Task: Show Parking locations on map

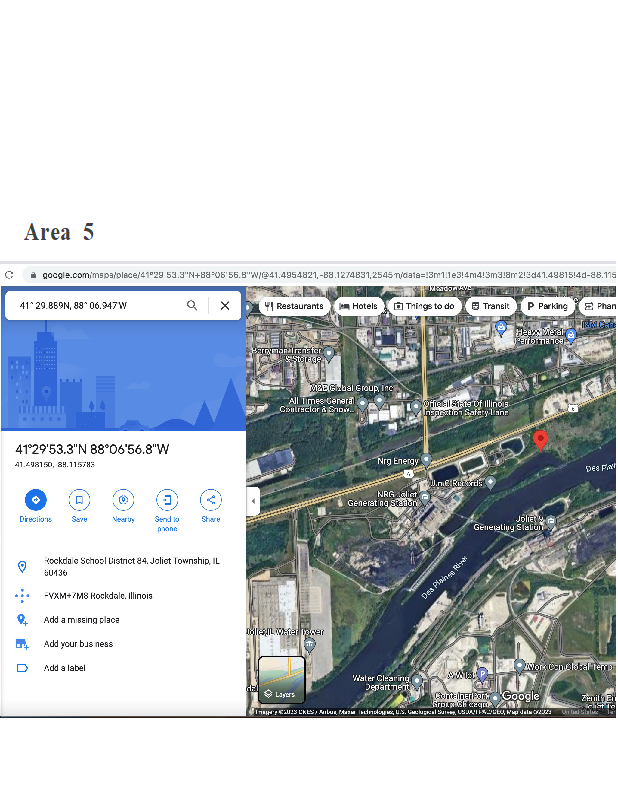Action: click(547, 306)
